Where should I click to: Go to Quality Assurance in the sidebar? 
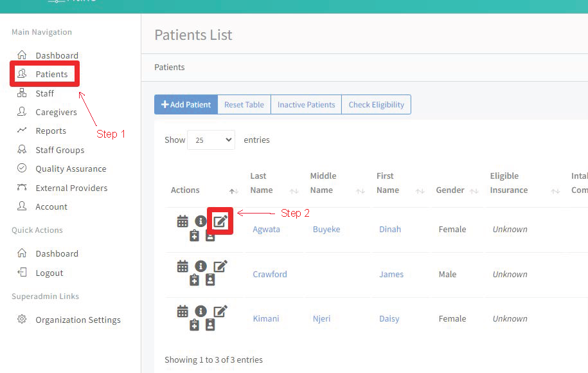pyautogui.click(x=71, y=168)
